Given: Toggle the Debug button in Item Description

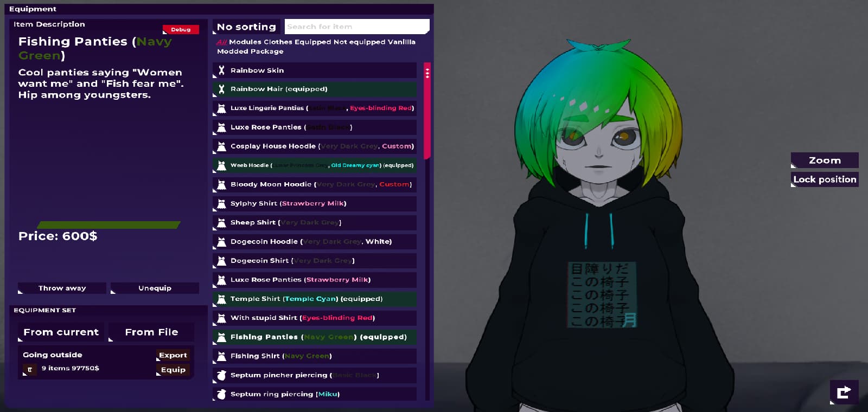Looking at the screenshot, I should pos(181,29).
